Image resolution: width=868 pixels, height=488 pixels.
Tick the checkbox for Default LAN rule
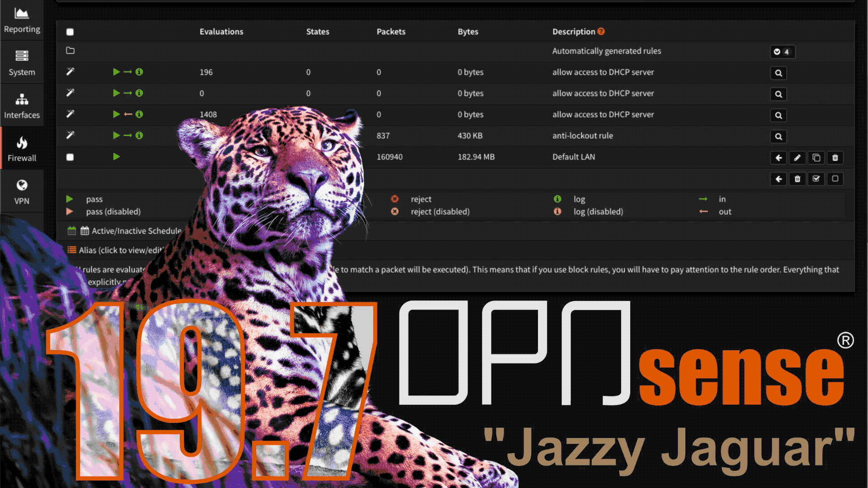tap(70, 157)
